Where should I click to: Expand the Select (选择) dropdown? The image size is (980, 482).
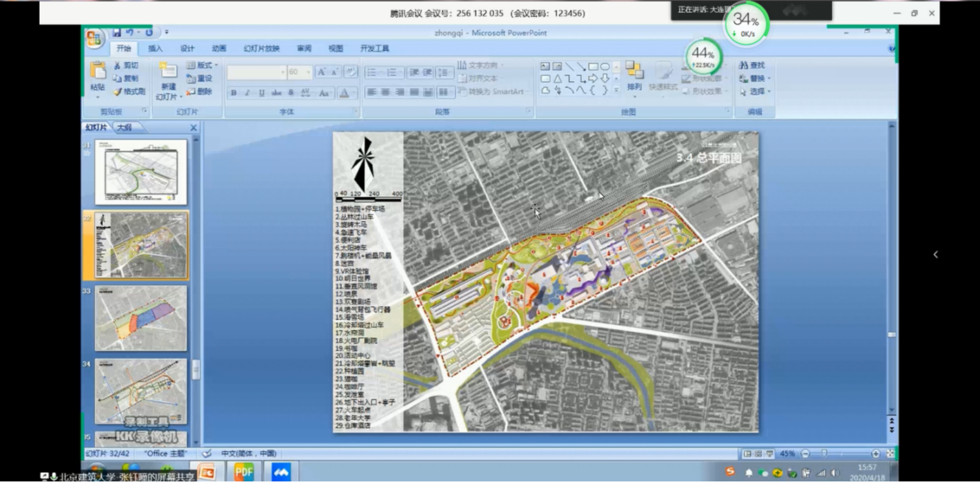769,92
